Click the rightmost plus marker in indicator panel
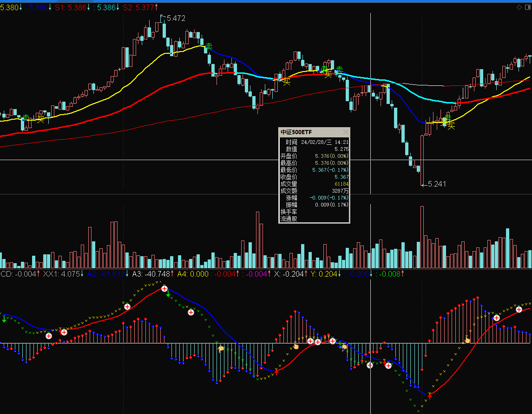532x414 pixels. 519,310
